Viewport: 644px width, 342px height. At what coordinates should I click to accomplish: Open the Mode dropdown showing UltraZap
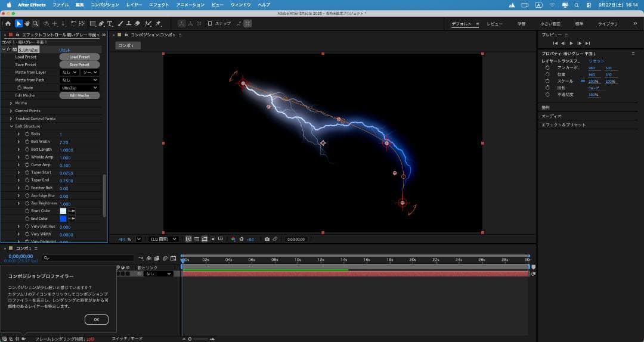point(79,88)
